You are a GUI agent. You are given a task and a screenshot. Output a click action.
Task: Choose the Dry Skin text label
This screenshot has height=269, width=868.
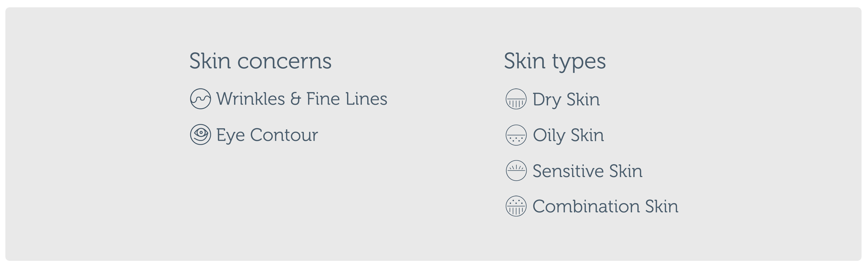tap(566, 100)
